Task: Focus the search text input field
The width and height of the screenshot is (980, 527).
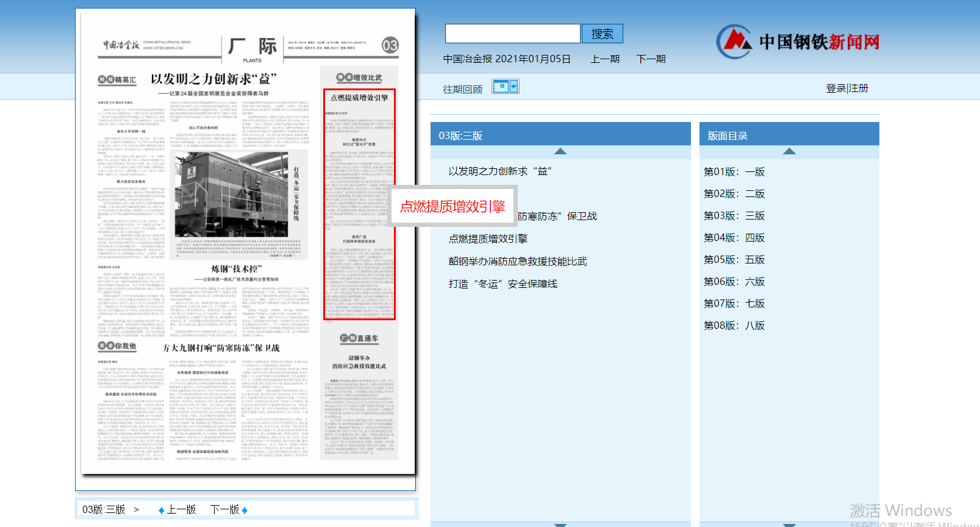Action: (x=513, y=34)
